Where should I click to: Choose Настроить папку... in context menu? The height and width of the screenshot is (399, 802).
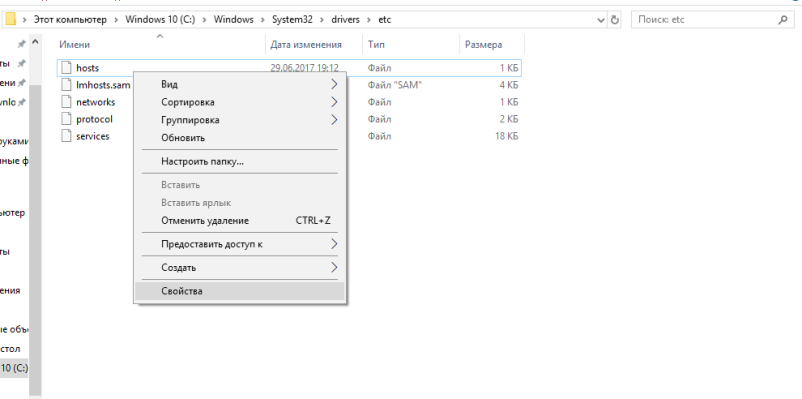(239, 162)
